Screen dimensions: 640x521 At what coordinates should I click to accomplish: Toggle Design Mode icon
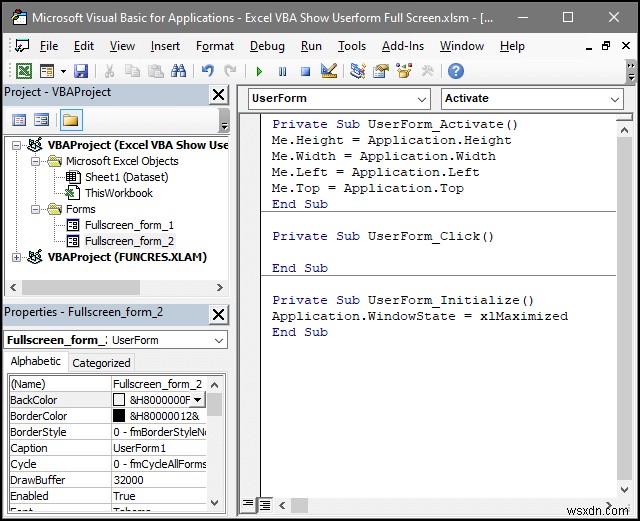(329, 71)
